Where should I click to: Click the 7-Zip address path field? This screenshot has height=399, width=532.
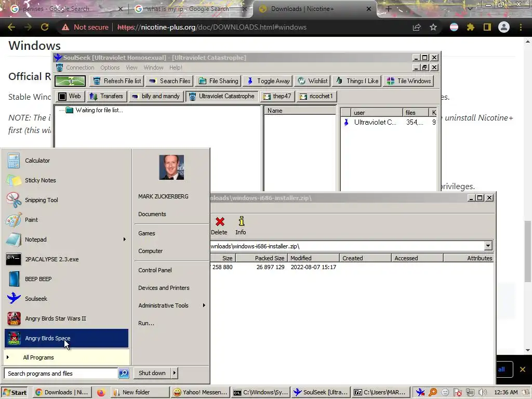tap(347, 246)
